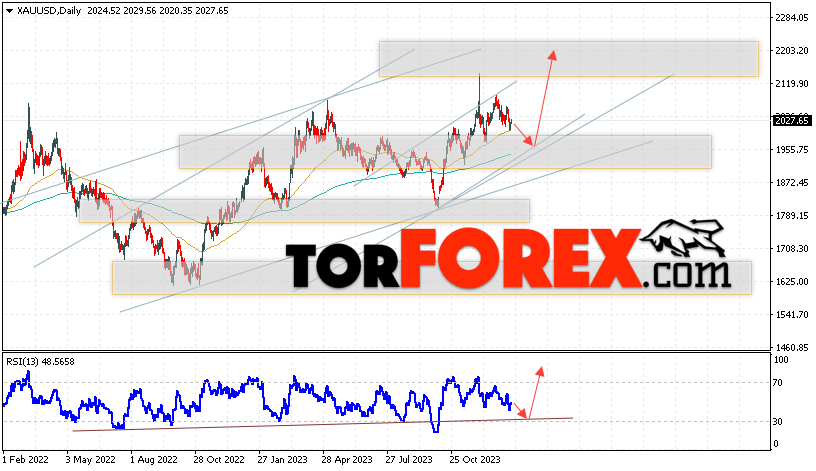Click the '1 Aug 2022' date label
Screen dimensions: 816x471
coord(154,460)
